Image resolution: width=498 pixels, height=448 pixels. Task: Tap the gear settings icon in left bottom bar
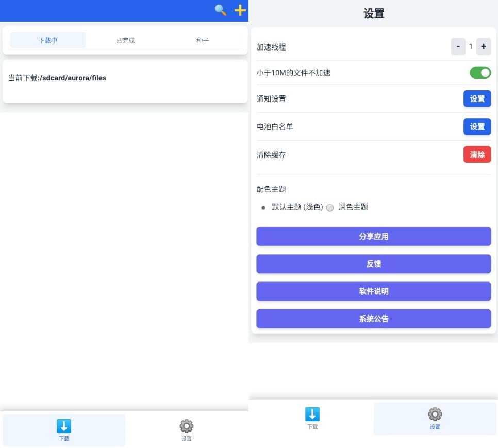click(x=186, y=426)
